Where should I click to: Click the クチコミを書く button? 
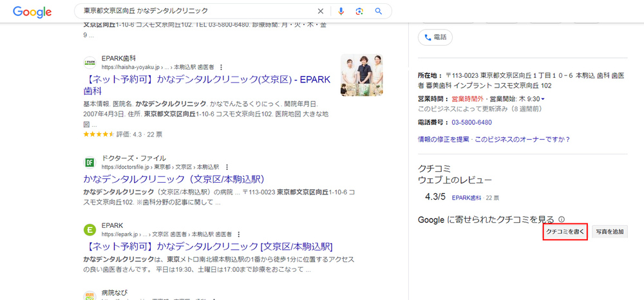[x=565, y=232]
